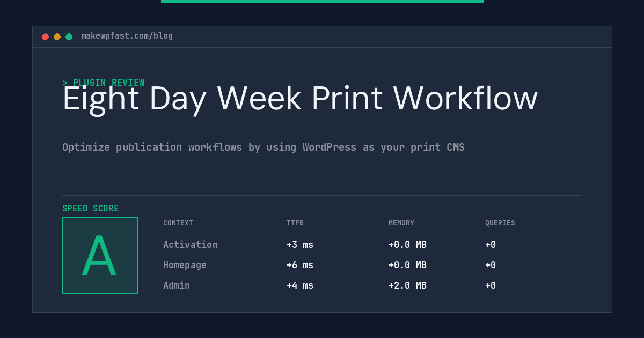The height and width of the screenshot is (338, 644).
Task: Click the 'QUERIES' column header
Action: pos(500,223)
